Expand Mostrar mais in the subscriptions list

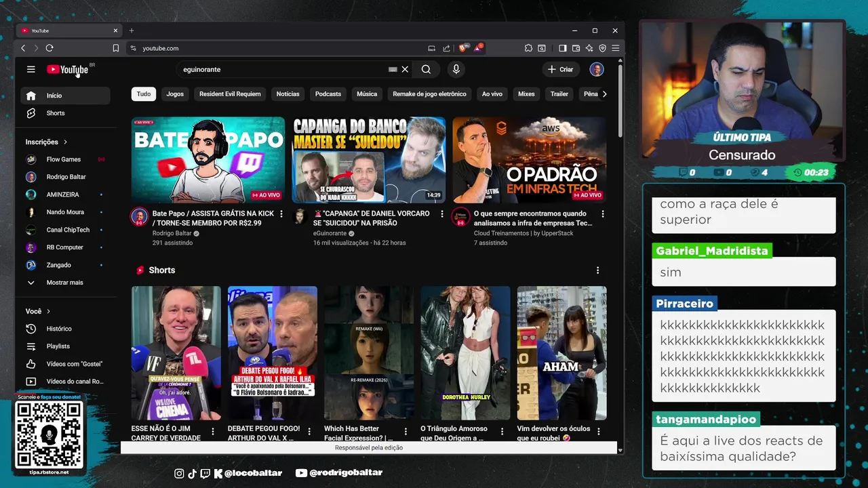tap(65, 283)
